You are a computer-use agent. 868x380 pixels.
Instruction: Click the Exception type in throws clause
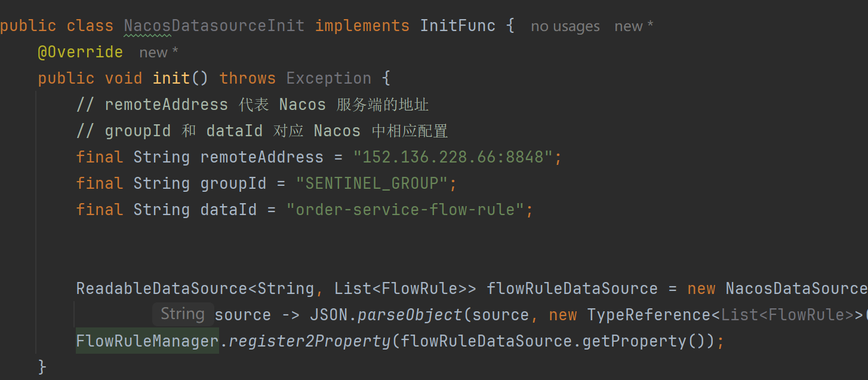(329, 78)
